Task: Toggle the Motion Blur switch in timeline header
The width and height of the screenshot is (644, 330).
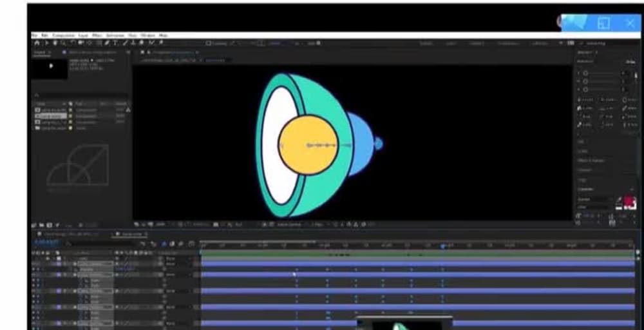Action: 181,244
